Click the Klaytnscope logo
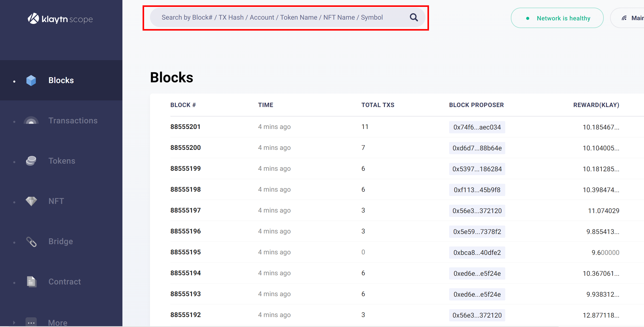 pos(60,19)
